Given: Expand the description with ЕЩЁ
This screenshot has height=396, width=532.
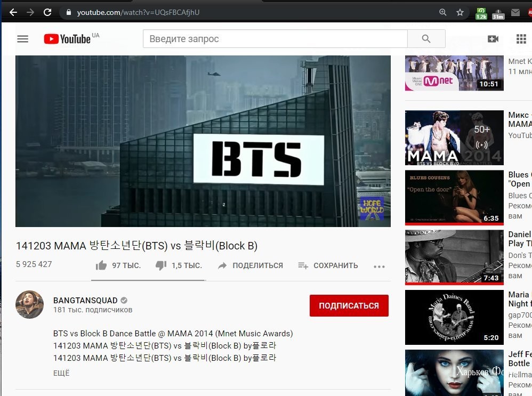Looking at the screenshot, I should tap(61, 373).
